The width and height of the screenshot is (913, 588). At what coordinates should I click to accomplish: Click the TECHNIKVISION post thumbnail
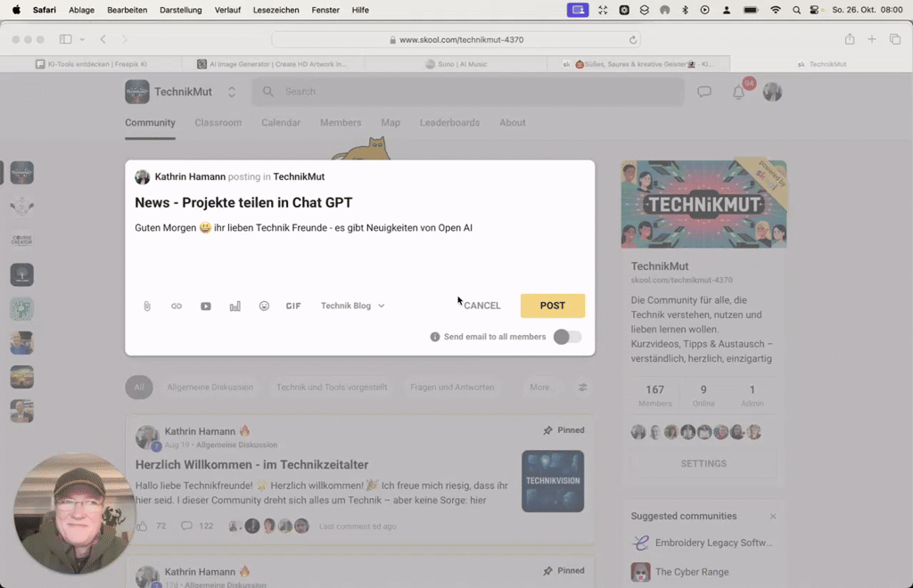552,482
